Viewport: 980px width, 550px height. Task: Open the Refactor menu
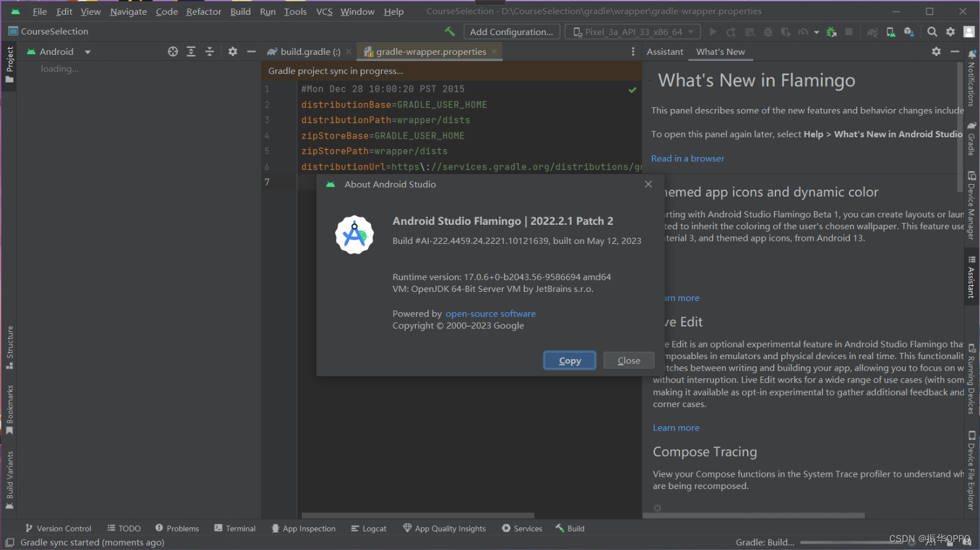pos(203,11)
